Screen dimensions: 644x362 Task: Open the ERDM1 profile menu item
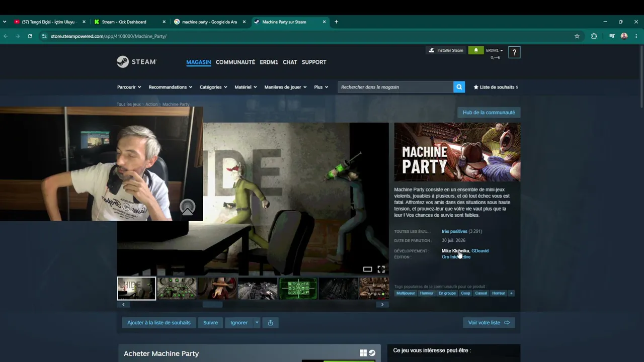[269, 62]
